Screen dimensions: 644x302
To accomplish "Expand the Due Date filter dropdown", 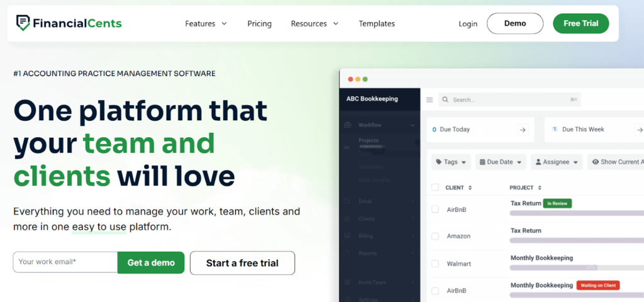I will point(500,162).
